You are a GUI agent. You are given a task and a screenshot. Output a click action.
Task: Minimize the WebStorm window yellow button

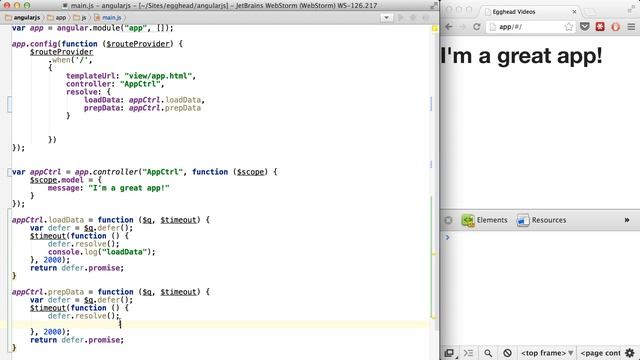(17, 6)
